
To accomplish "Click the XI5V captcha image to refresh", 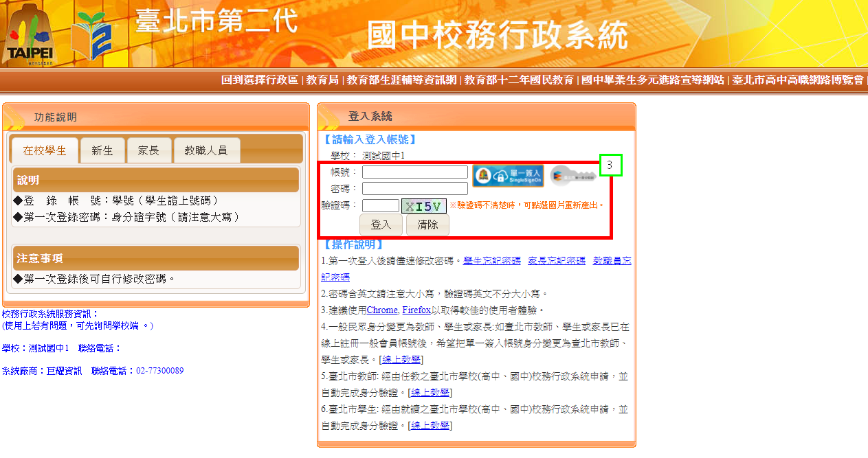I will [x=424, y=206].
